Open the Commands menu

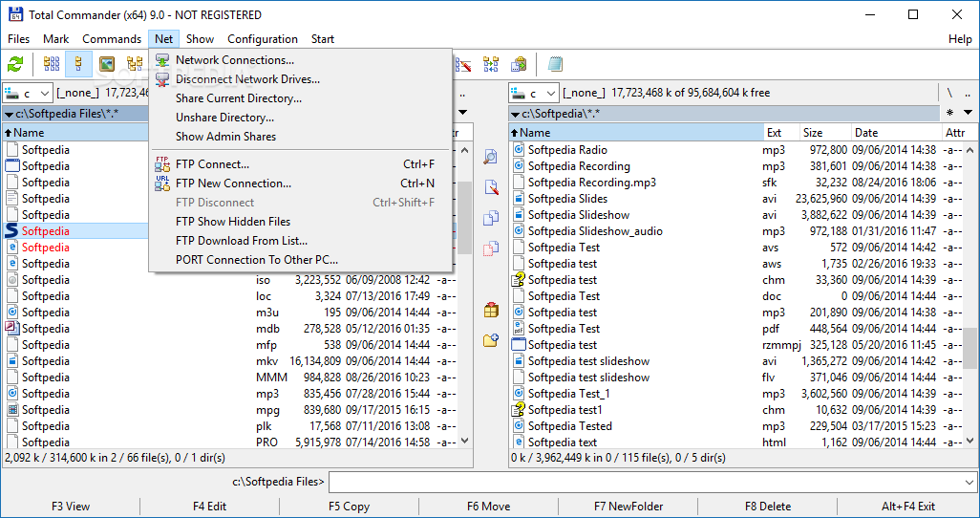click(x=112, y=39)
